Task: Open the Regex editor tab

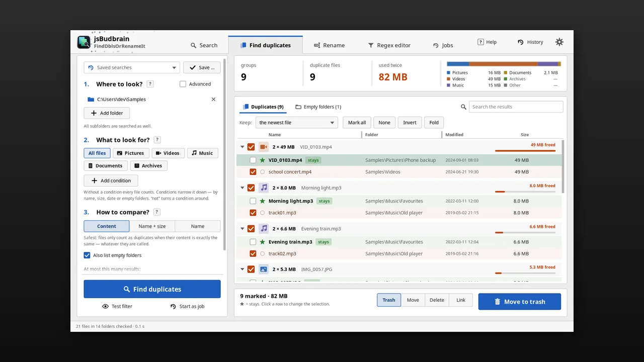Action: 389,45
